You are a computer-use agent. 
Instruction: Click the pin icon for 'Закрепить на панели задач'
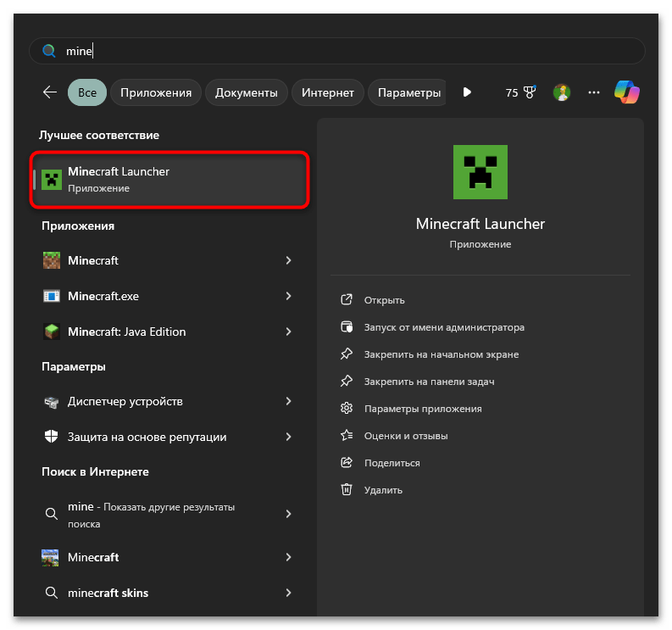click(x=347, y=381)
